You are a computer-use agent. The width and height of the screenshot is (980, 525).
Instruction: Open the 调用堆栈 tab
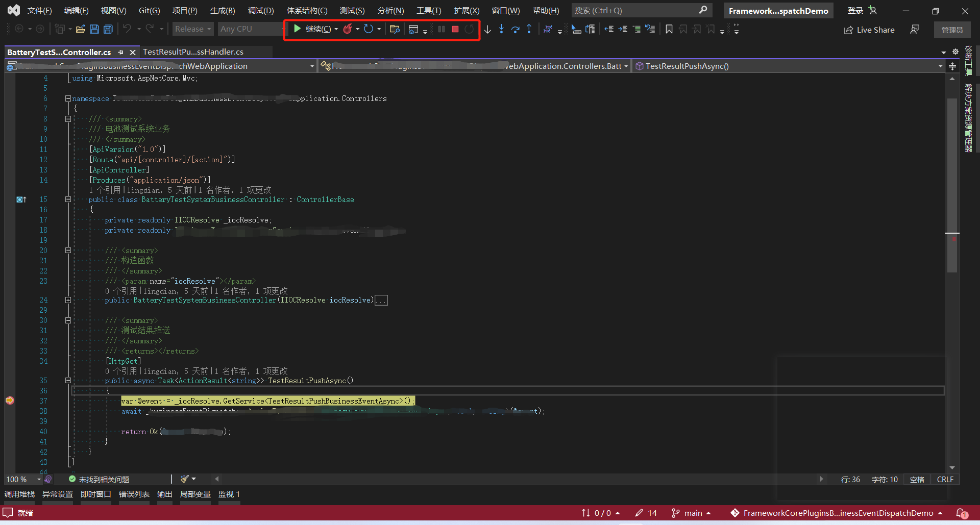pyautogui.click(x=19, y=494)
